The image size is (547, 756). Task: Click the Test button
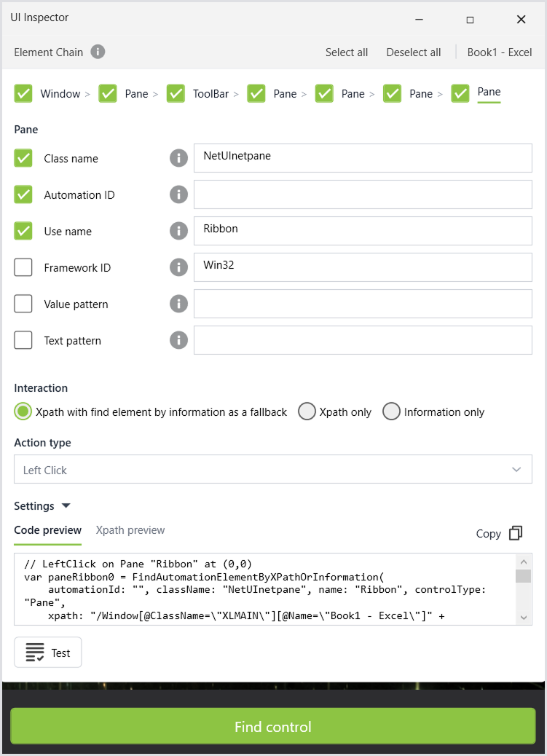click(48, 653)
